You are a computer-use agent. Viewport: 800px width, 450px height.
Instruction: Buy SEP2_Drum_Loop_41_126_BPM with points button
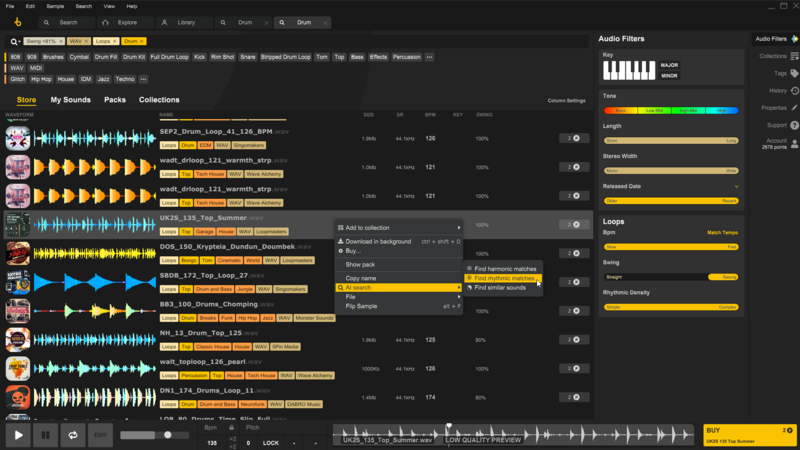[573, 138]
